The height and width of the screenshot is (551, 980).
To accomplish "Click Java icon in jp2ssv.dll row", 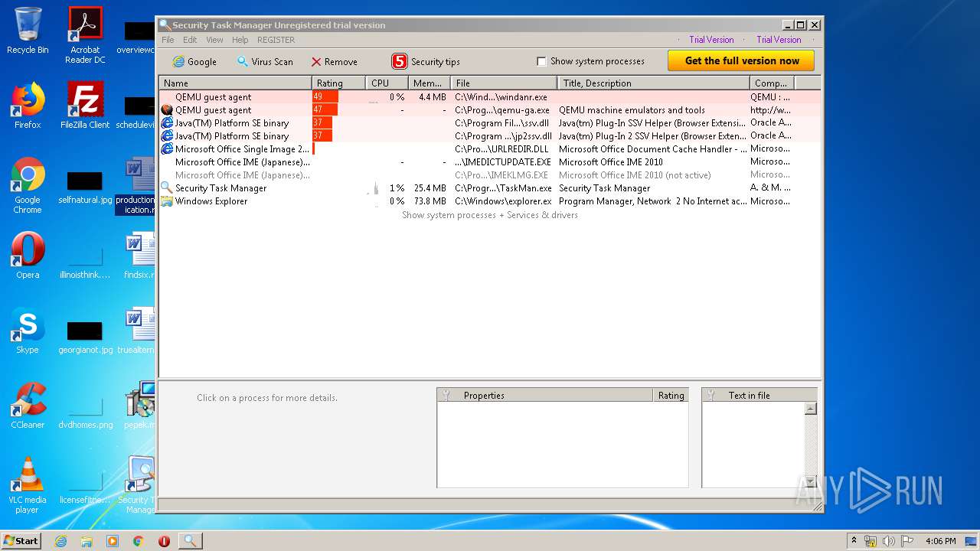I will point(167,136).
